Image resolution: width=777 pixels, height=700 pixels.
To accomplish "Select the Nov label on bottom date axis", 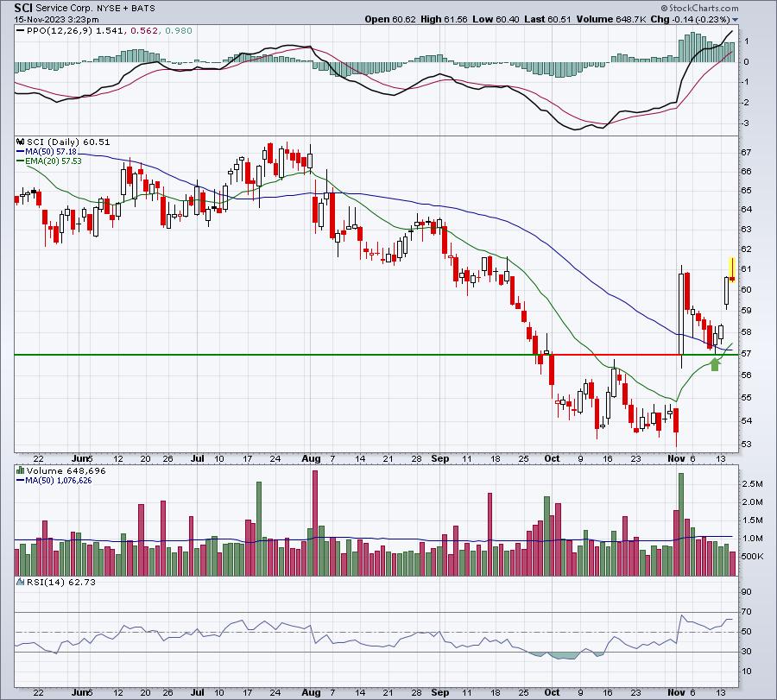I will (x=676, y=692).
